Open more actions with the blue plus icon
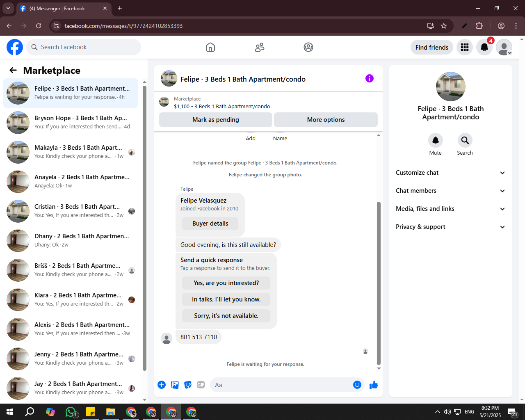 (x=162, y=385)
